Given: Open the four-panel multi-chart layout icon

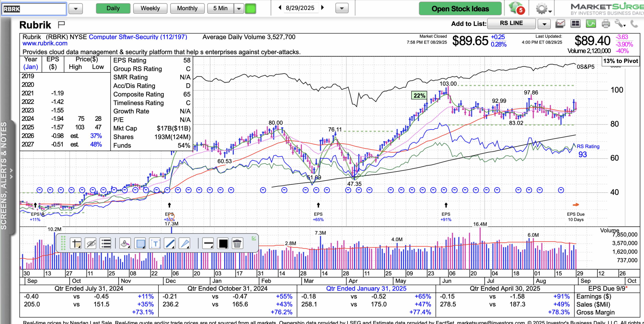Looking at the screenshot, I should [x=576, y=24].
